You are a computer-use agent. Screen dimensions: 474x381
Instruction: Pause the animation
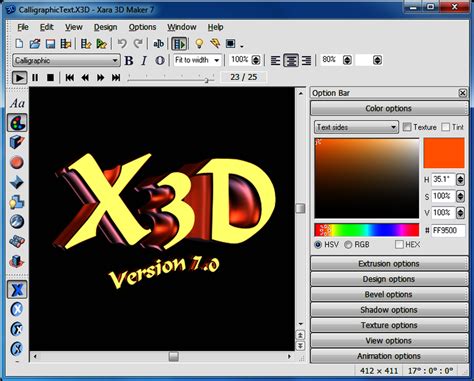point(35,78)
